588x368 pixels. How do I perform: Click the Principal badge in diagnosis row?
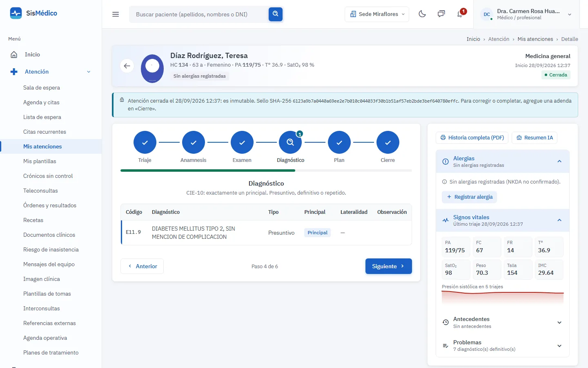pyautogui.click(x=317, y=233)
